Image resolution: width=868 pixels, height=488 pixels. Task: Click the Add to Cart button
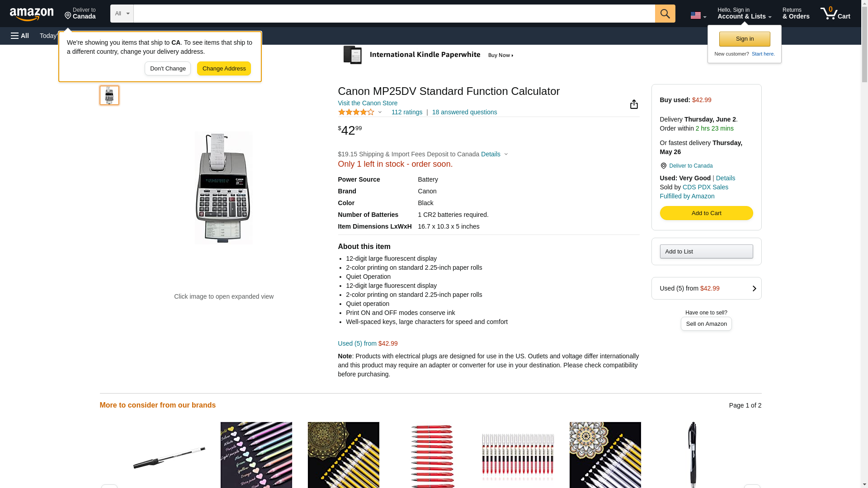tap(706, 213)
